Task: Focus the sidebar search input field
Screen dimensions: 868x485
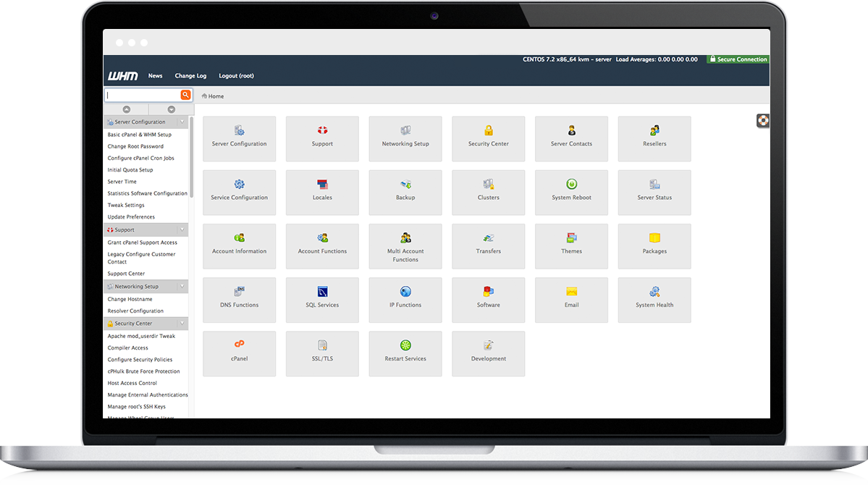Action: coord(142,95)
